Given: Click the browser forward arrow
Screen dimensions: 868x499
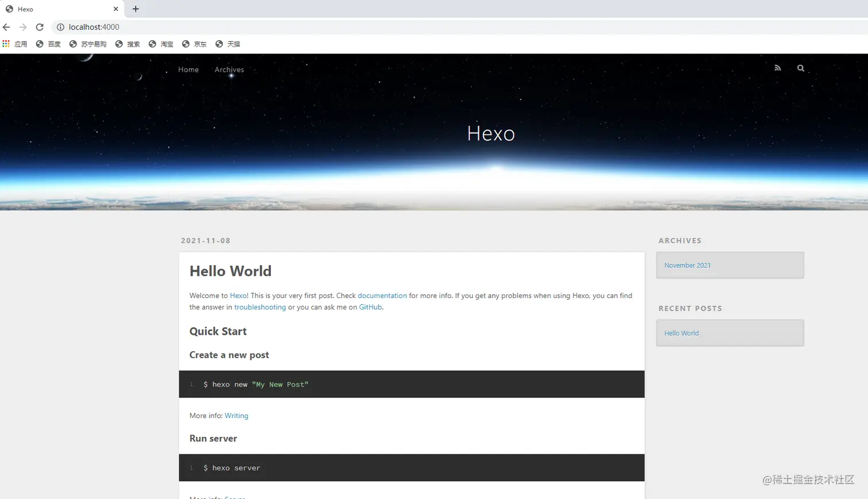Looking at the screenshot, I should pos(23,27).
